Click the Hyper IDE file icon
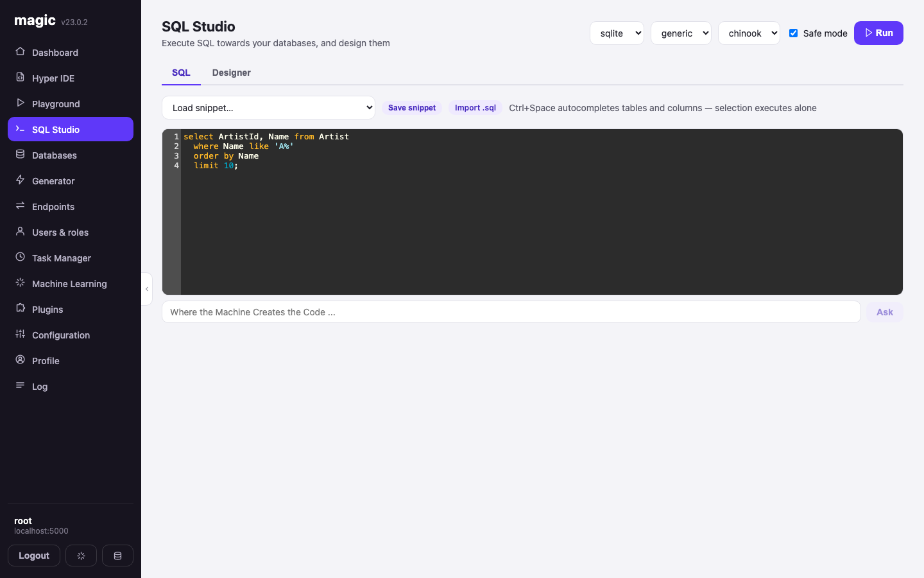 click(x=20, y=77)
